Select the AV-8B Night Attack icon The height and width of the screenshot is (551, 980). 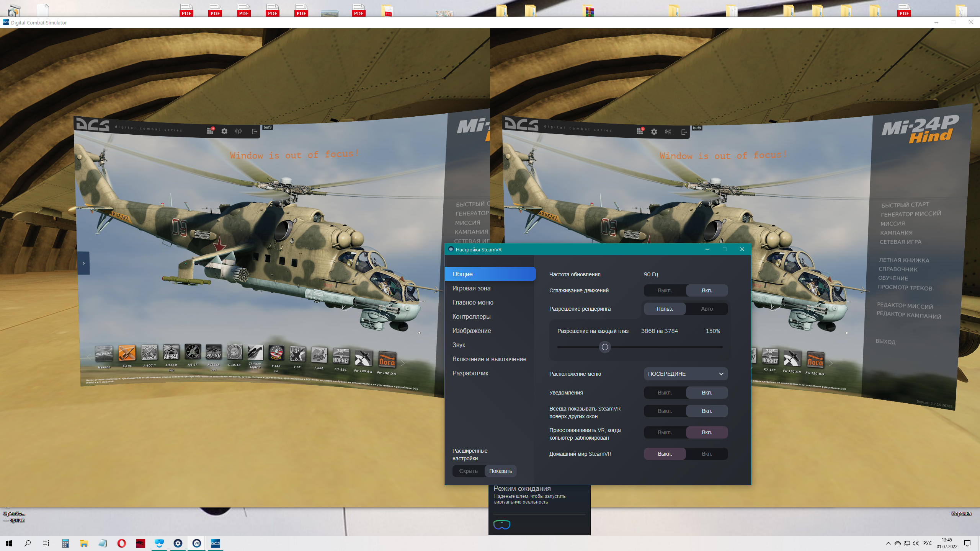click(x=214, y=352)
